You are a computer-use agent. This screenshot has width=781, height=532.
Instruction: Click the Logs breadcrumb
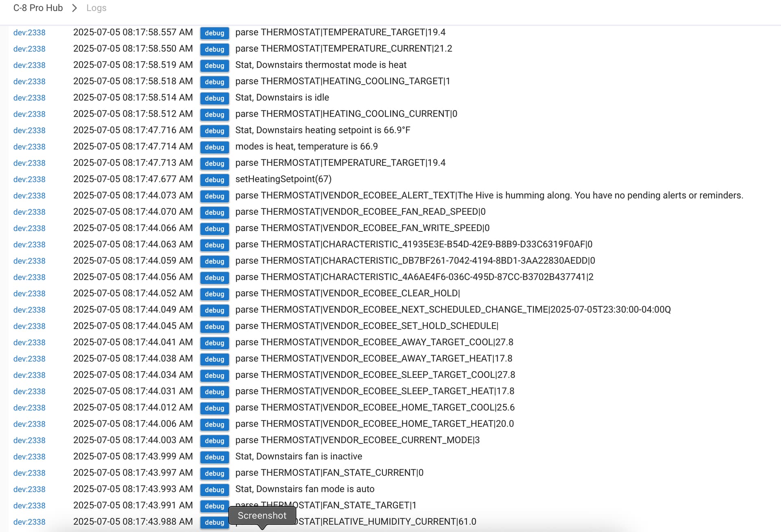[x=96, y=8]
